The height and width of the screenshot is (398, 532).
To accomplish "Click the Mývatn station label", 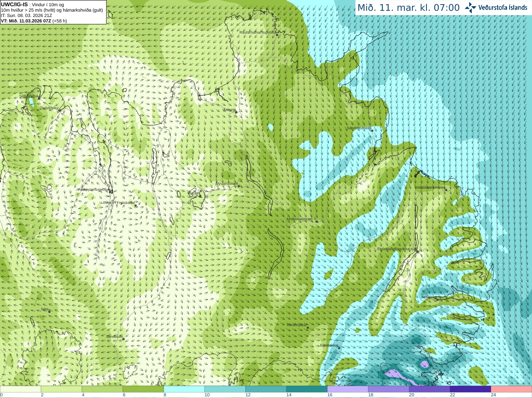I will pos(194,193).
